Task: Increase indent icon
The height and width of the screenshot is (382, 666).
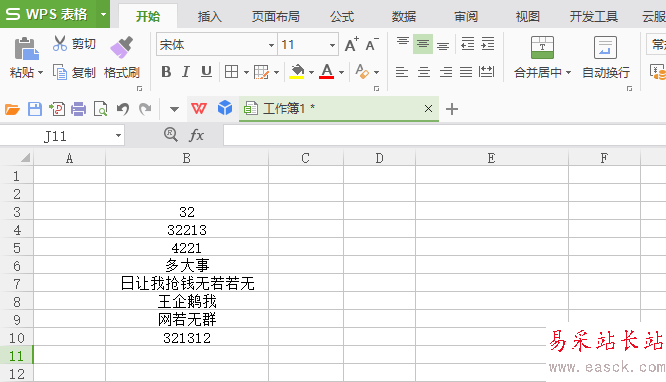Action: point(488,44)
